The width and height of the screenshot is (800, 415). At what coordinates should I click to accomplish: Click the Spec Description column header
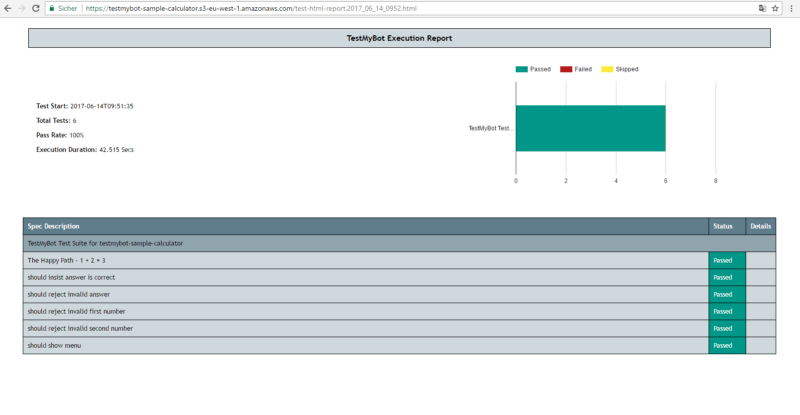click(366, 226)
